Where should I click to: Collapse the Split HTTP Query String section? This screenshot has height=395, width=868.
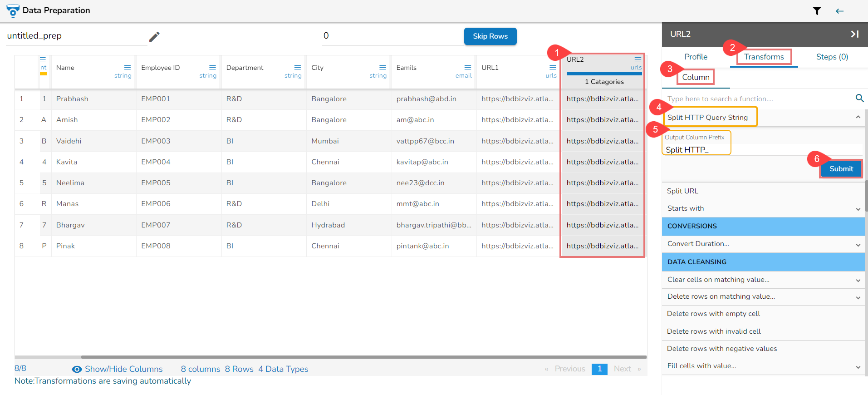click(858, 117)
